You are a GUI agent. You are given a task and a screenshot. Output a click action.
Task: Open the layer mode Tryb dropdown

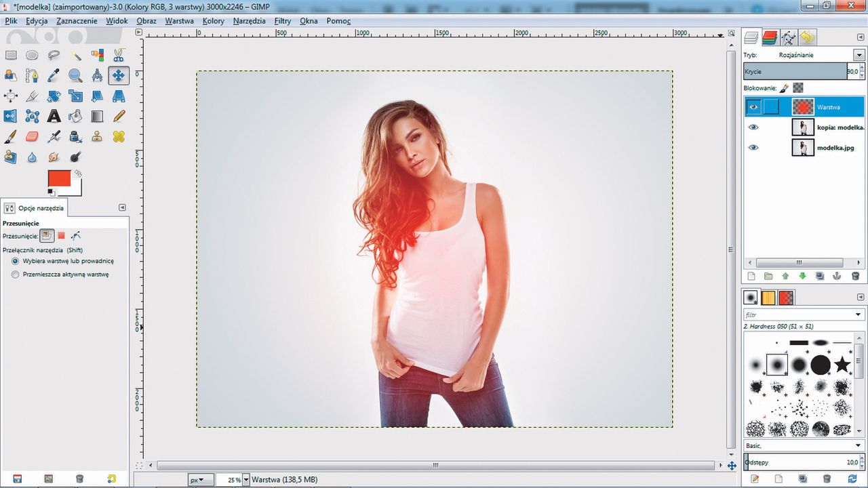(859, 55)
